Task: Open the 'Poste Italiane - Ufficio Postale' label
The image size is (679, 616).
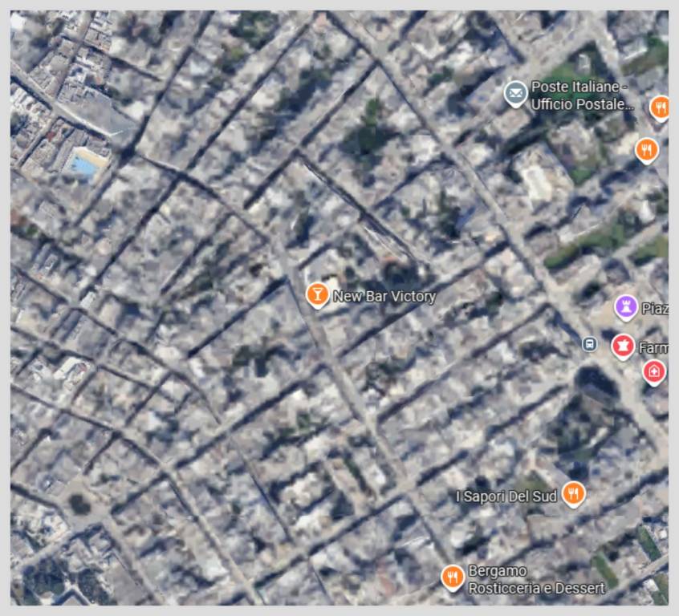Action: pos(582,95)
